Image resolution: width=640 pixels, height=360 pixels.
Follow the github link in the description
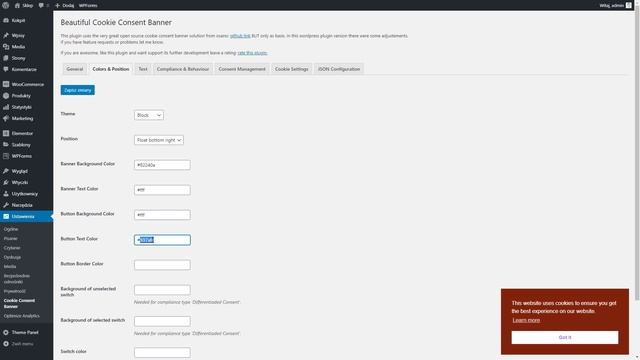[x=240, y=36]
